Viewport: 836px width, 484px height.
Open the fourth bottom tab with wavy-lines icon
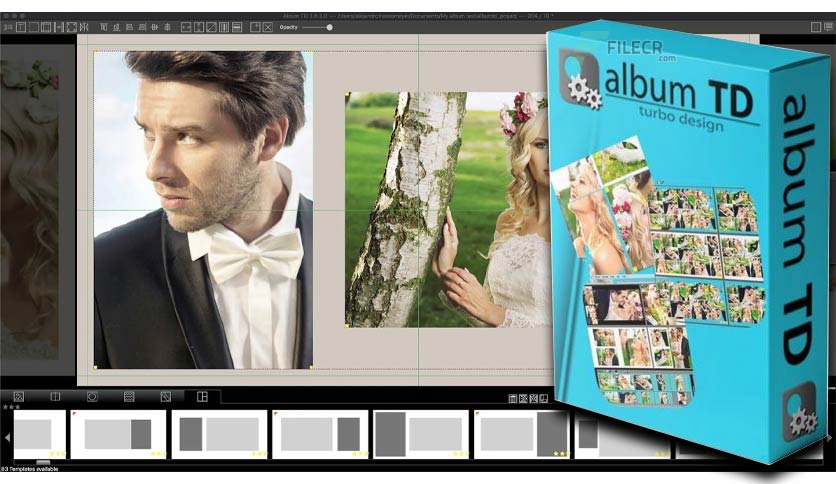[128, 397]
